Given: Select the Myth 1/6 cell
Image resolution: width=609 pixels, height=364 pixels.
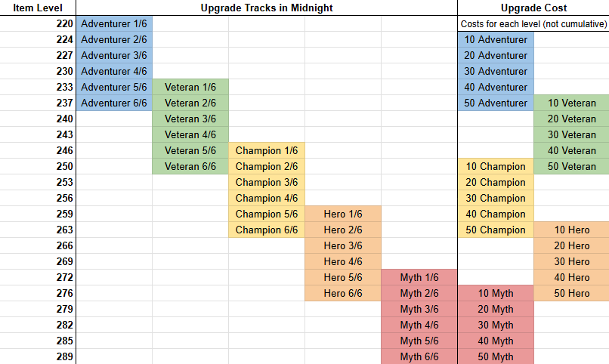Looking at the screenshot, I should [419, 277].
